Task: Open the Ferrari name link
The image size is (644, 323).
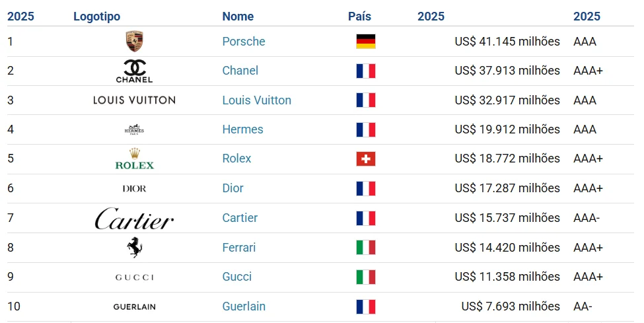Action: (239, 248)
